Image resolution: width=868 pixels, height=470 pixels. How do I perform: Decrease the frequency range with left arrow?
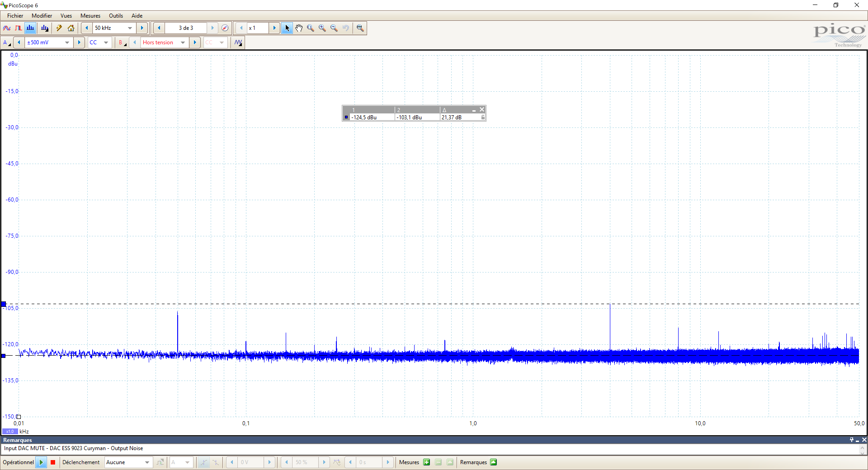[x=87, y=28]
